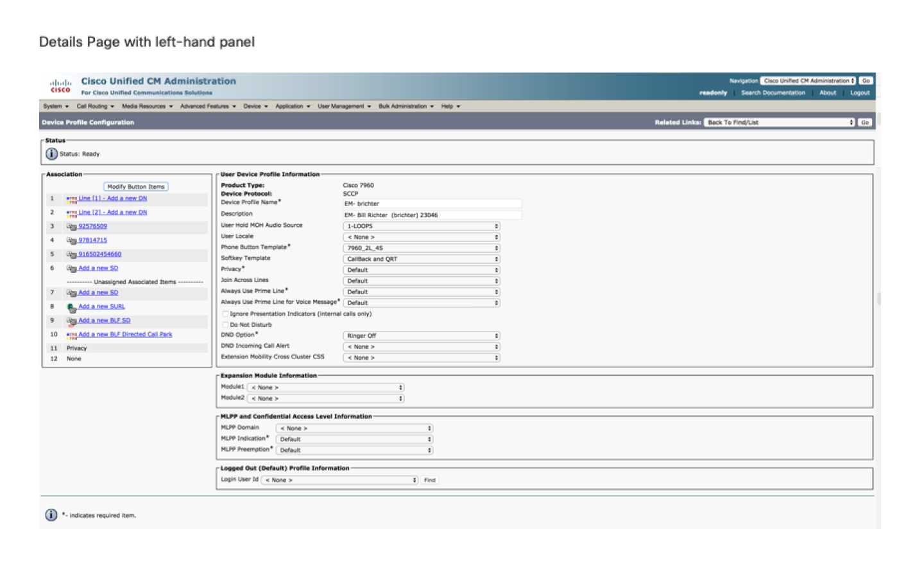Click the info icon beside required item note
924x578 pixels.
point(51,515)
